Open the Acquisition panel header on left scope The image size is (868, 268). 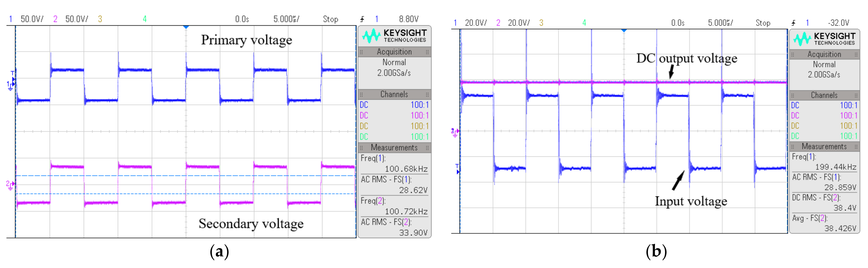click(394, 52)
